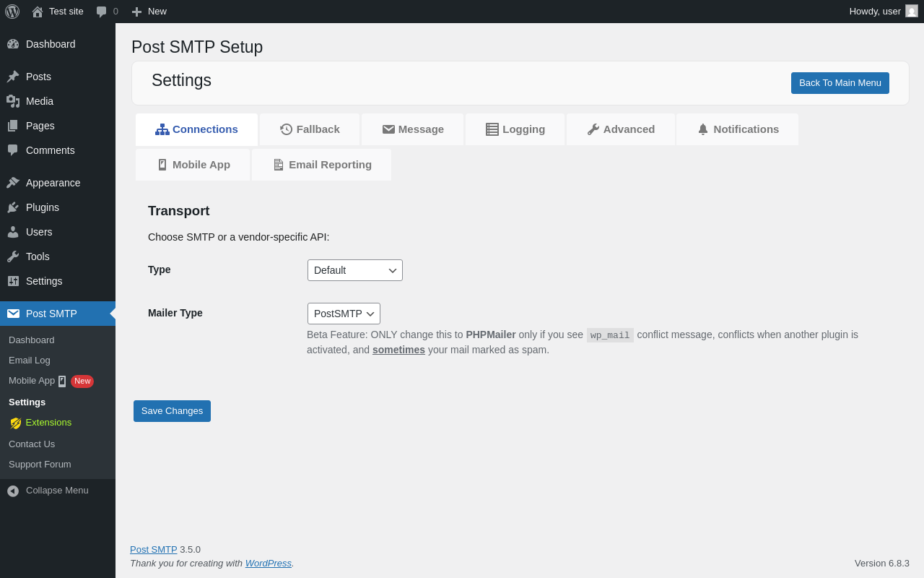
Task: Follow the WordPress footer link
Action: point(268,564)
